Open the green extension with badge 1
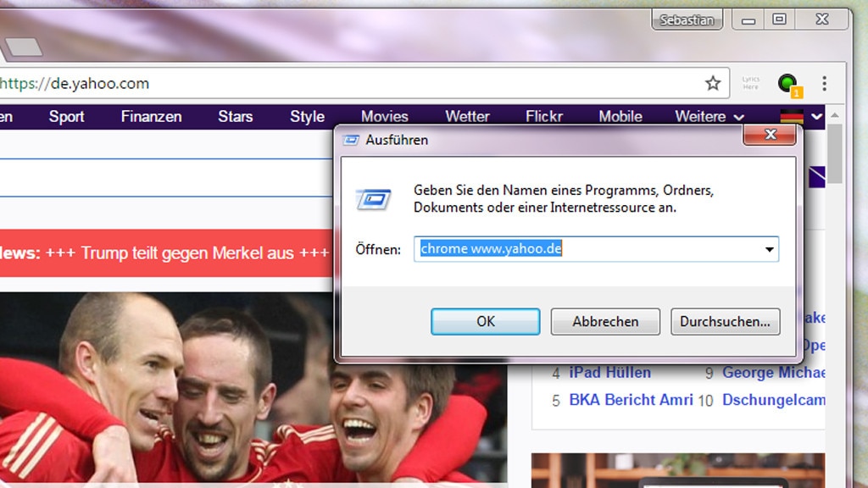Viewport: 868px width, 488px height. [788, 85]
